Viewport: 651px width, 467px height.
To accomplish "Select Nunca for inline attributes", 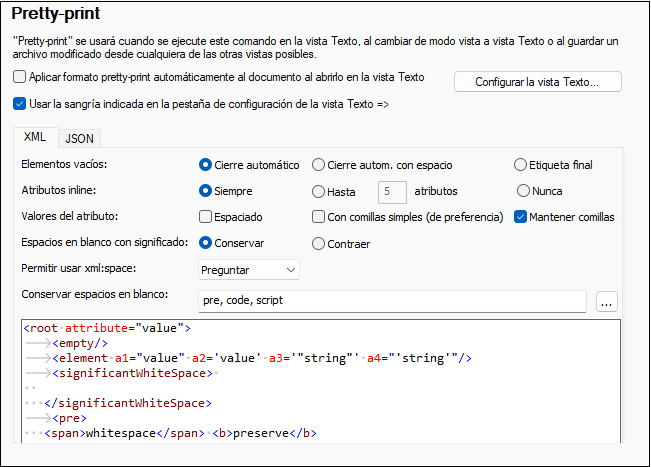I will click(x=523, y=191).
